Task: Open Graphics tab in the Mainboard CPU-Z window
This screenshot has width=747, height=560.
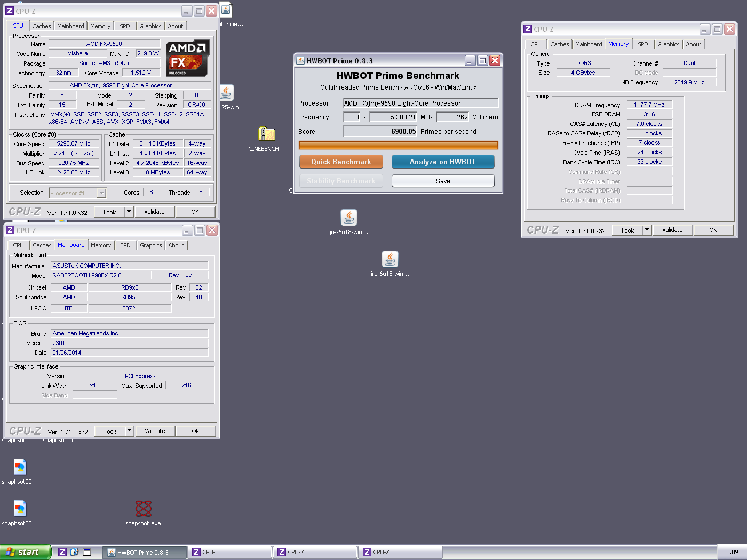Action: tap(151, 245)
